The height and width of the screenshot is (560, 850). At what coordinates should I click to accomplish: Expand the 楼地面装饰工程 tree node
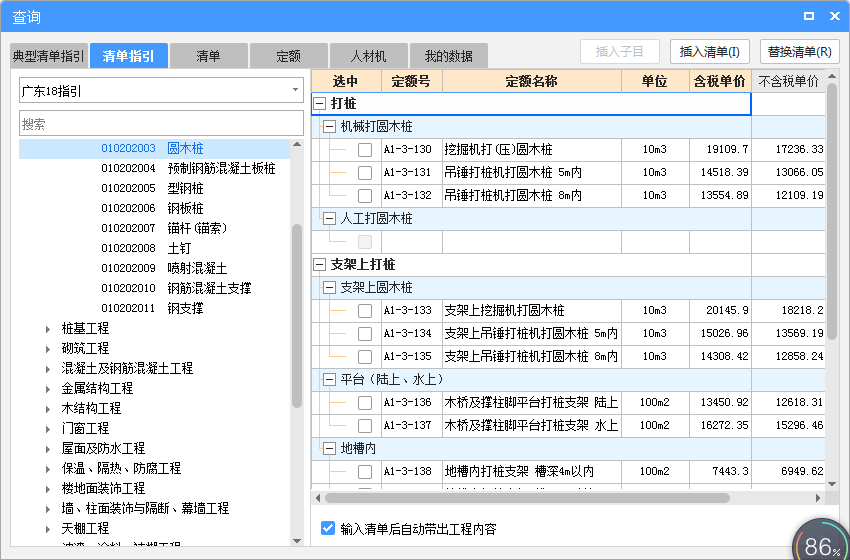[48, 488]
